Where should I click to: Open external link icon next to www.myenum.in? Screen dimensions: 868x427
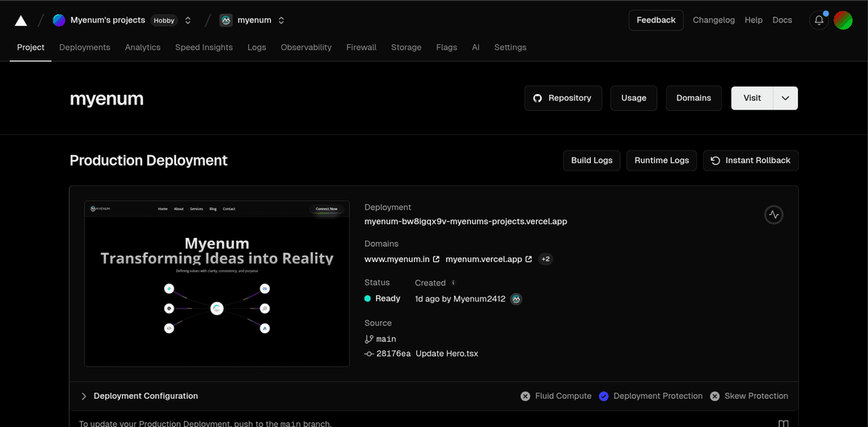436,259
